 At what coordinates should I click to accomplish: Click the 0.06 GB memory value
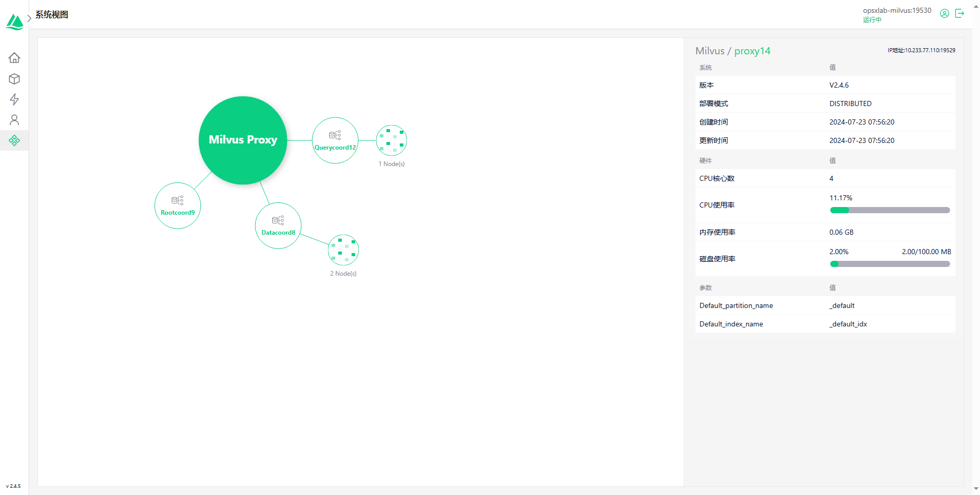pos(842,232)
